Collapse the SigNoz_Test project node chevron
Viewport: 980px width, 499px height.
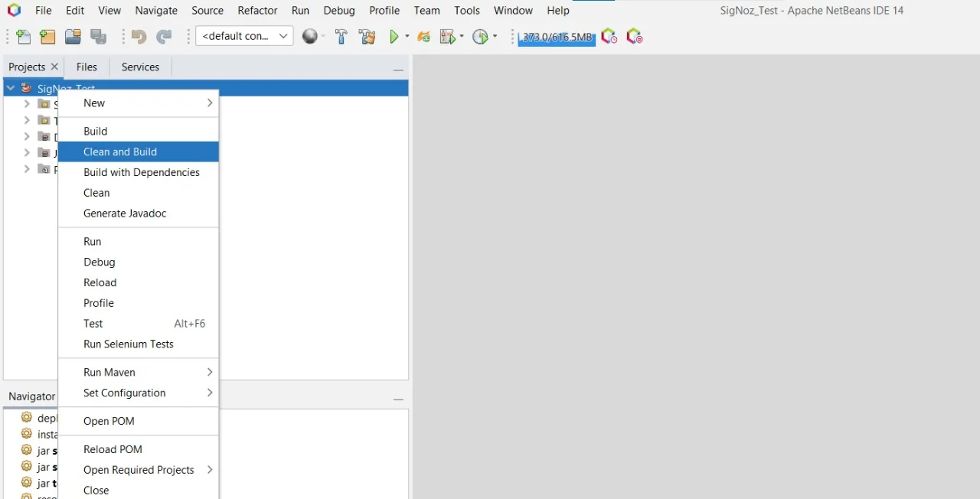[11, 88]
